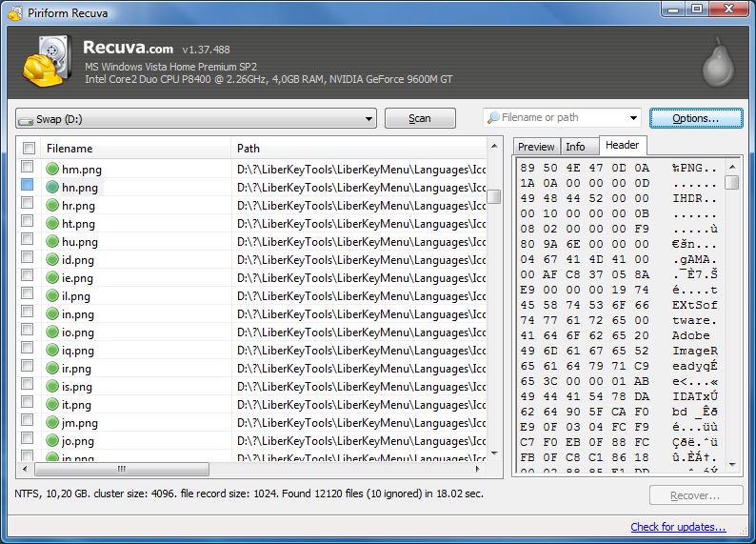Select the iq.png file name

pos(78,351)
